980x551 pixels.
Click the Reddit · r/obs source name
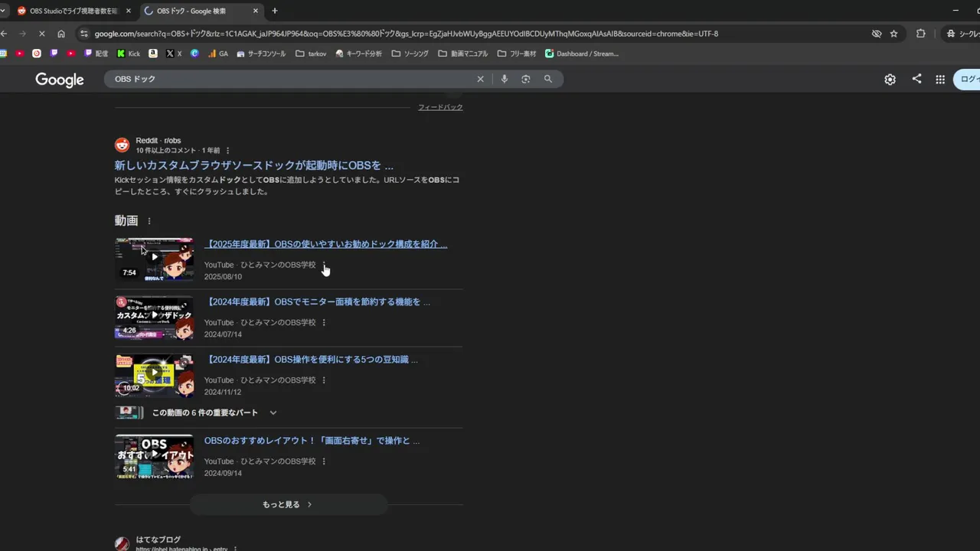tap(158, 141)
